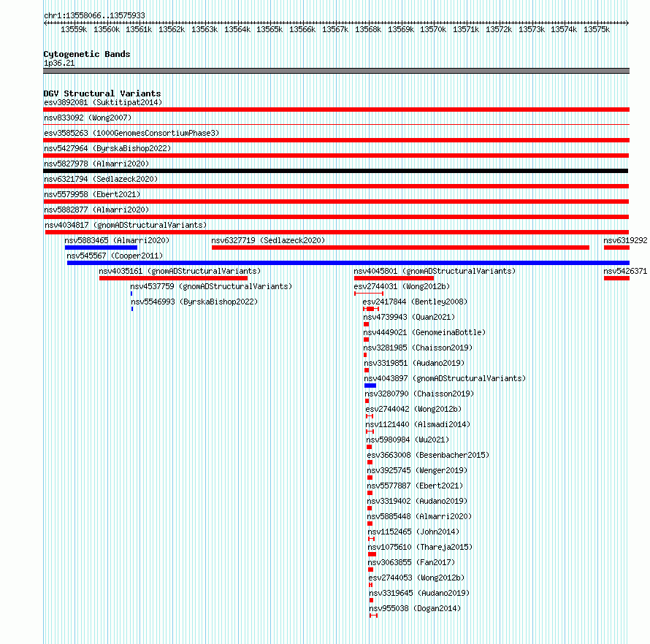Viewport: 650px width, 644px height.
Task: Open nsv5980984 (Wu2021) label
Action: click(x=408, y=440)
